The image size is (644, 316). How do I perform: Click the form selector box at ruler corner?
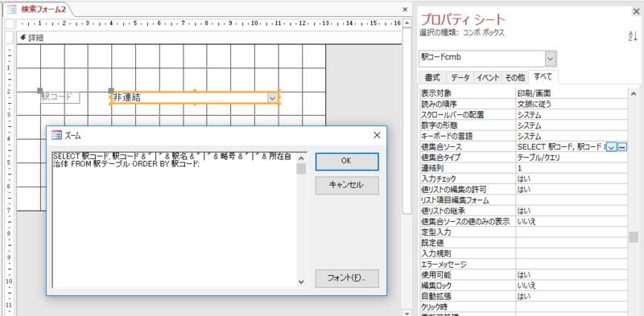click(x=10, y=23)
